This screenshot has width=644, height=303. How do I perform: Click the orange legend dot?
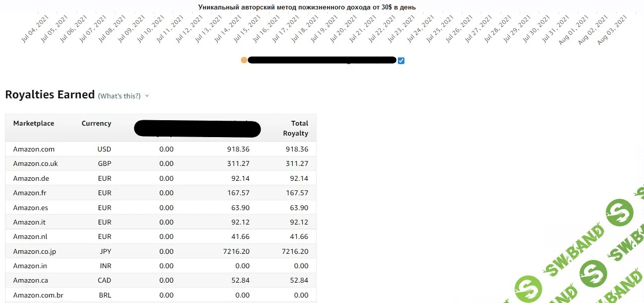point(244,60)
